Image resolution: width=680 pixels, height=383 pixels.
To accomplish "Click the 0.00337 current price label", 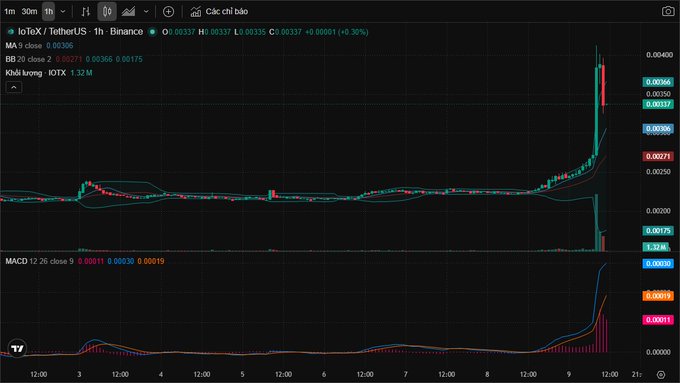I will pos(658,104).
